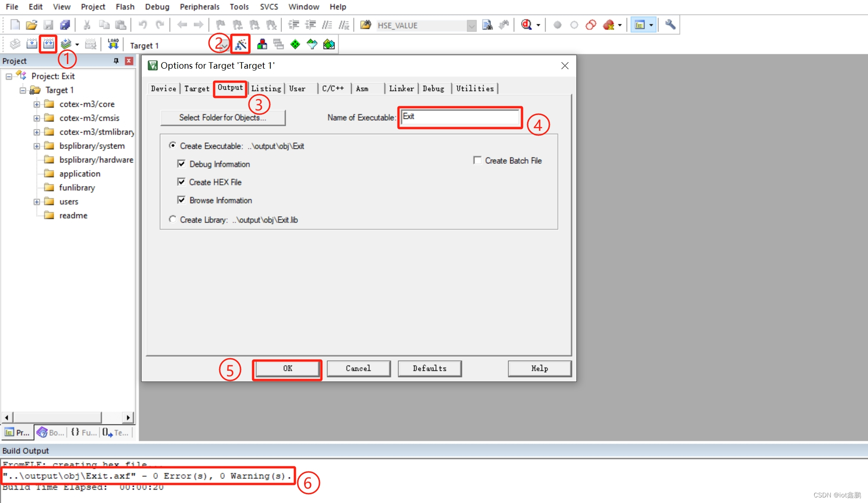Switch to the Utilities tab
This screenshot has height=503, width=868.
tap(475, 89)
